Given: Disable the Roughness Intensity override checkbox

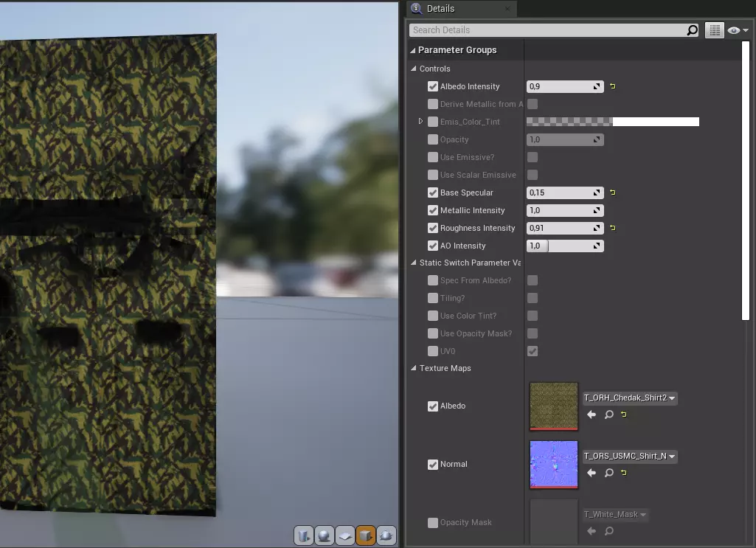Looking at the screenshot, I should (x=433, y=228).
